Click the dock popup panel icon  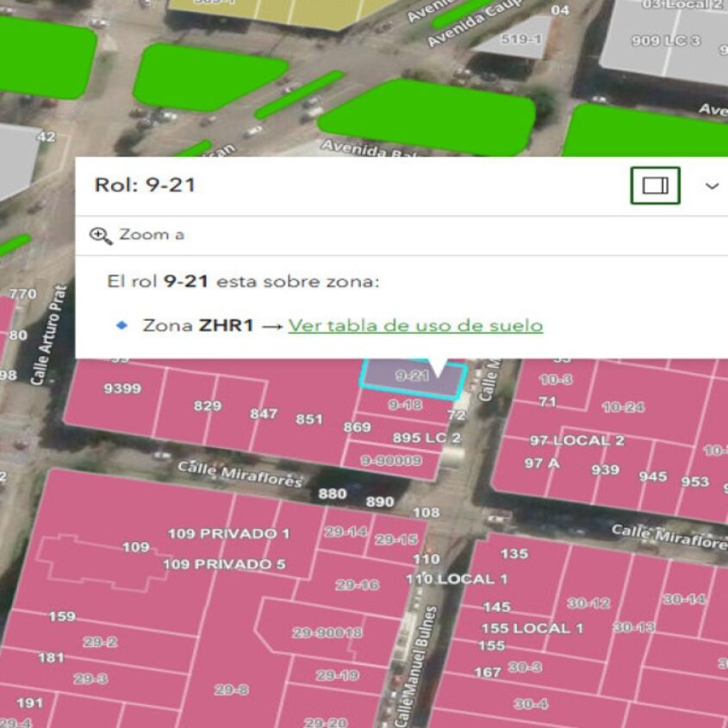(x=655, y=186)
